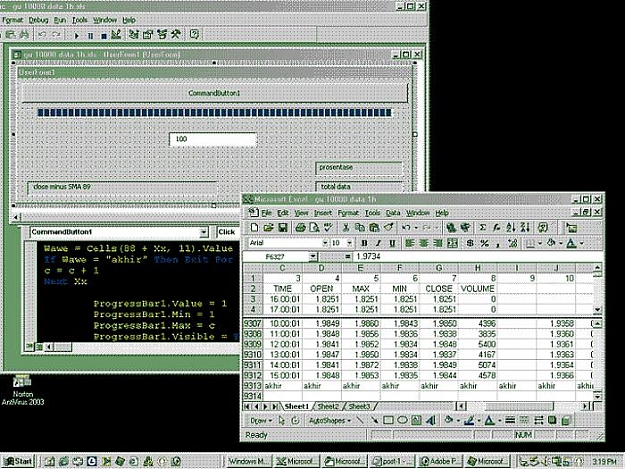Click the Reset stop icon in VBA toolbar
Image resolution: width=625 pixels, height=469 pixels.
pyautogui.click(x=104, y=35)
